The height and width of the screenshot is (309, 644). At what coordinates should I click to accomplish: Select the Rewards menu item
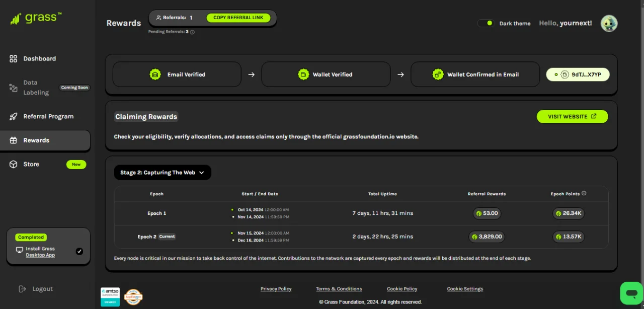45,140
